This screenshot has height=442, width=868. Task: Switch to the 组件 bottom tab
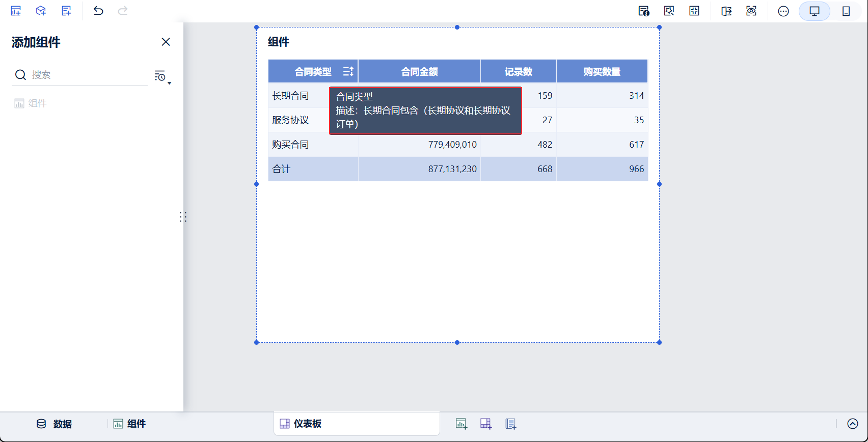coord(129,424)
